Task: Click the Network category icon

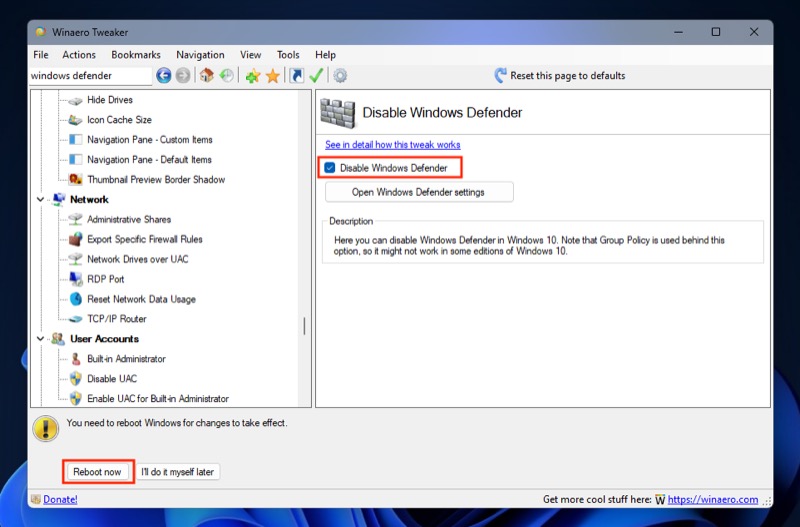Action: point(59,199)
